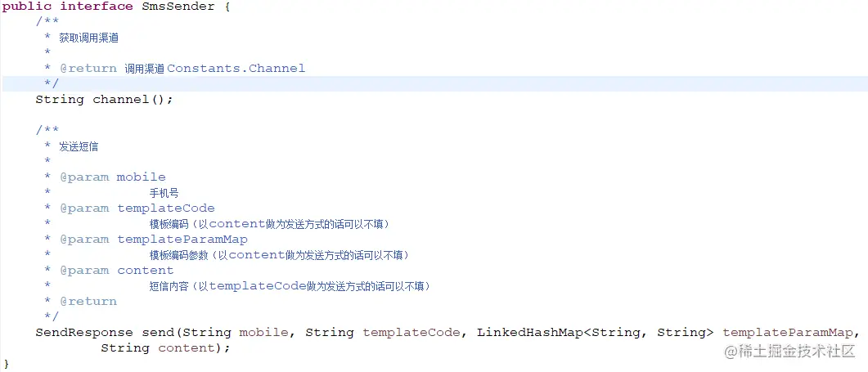
Task: Click Constants.Channel in the Javadoc return
Action: pyautogui.click(x=236, y=69)
